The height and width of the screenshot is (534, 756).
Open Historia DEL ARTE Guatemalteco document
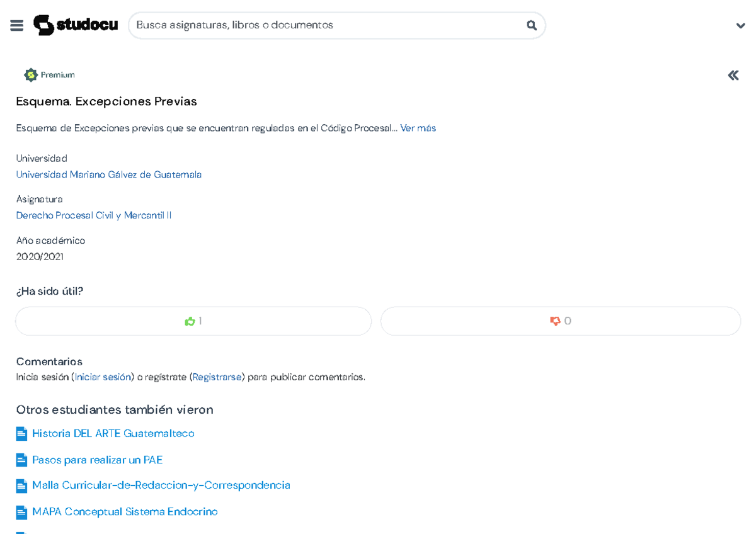pos(113,433)
